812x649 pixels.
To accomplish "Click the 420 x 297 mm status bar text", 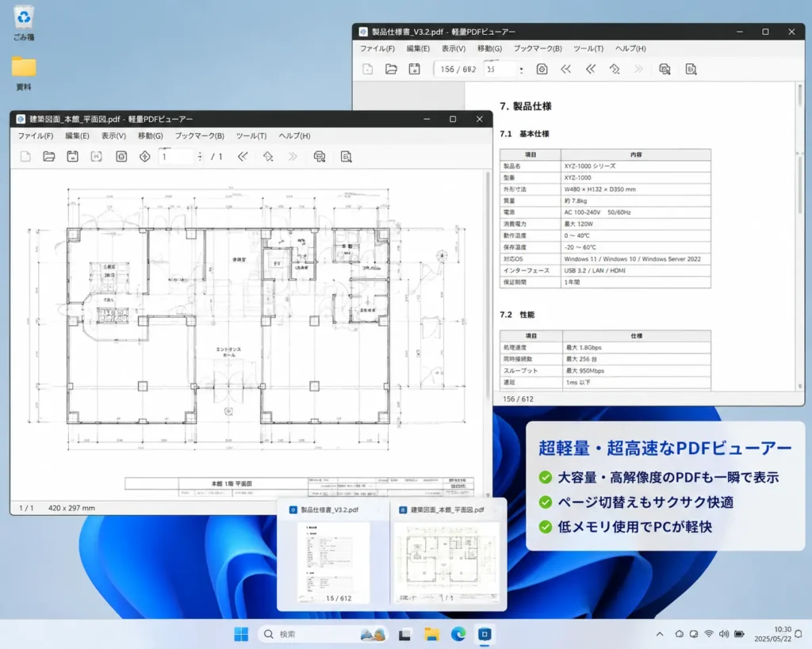I will (71, 508).
